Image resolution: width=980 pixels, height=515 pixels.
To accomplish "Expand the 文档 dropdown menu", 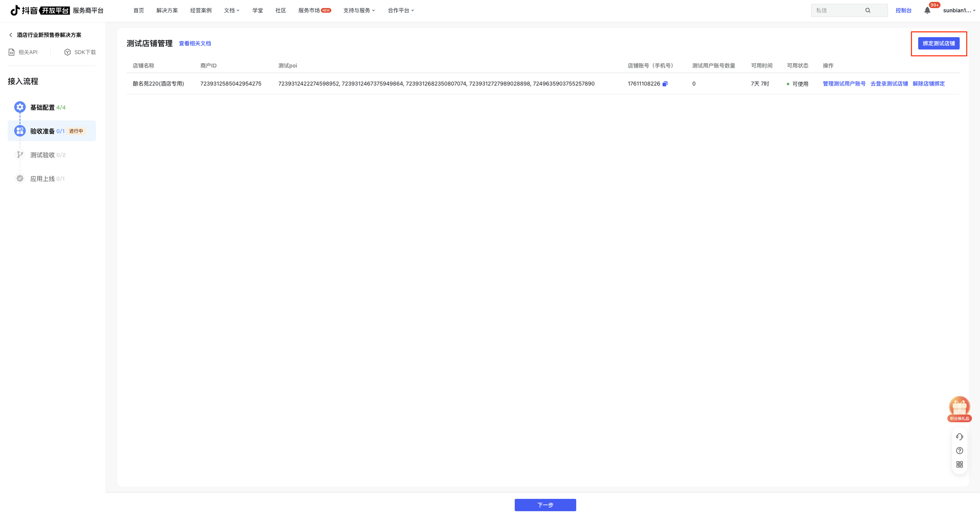I will click(231, 10).
